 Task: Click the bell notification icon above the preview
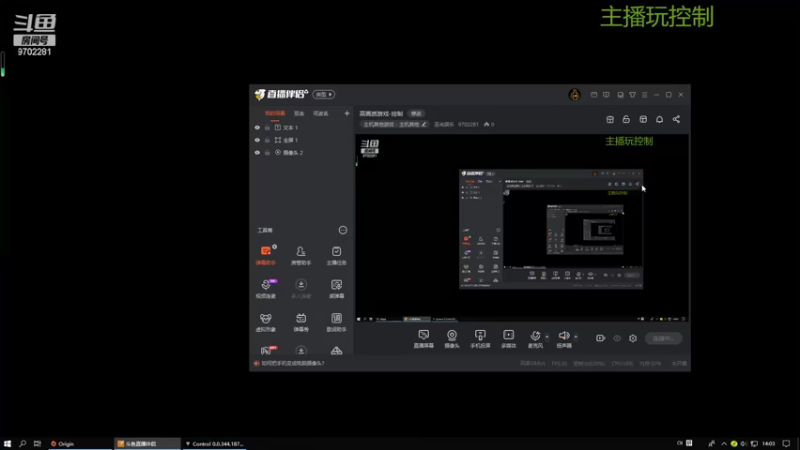click(x=659, y=119)
